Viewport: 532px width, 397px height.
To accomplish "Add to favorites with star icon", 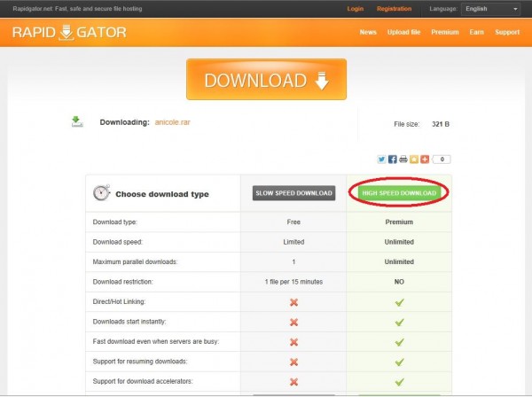I will [413, 160].
